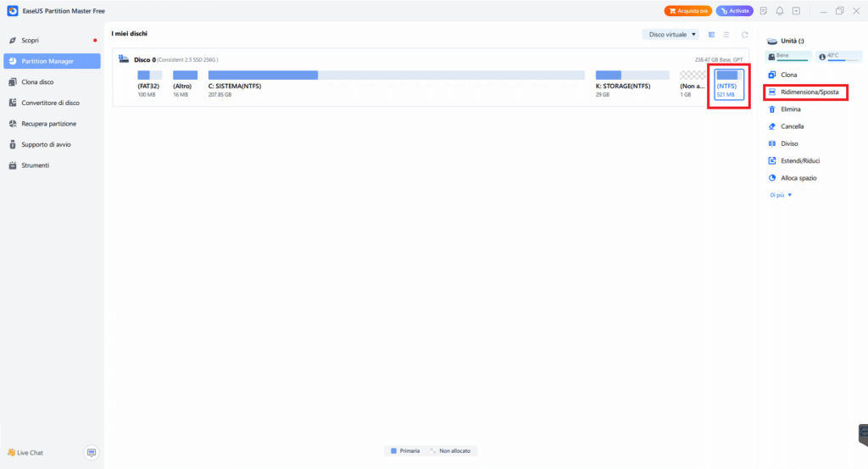The width and height of the screenshot is (868, 469).
Task: Open the Disco virtuale dropdown
Action: tap(671, 34)
